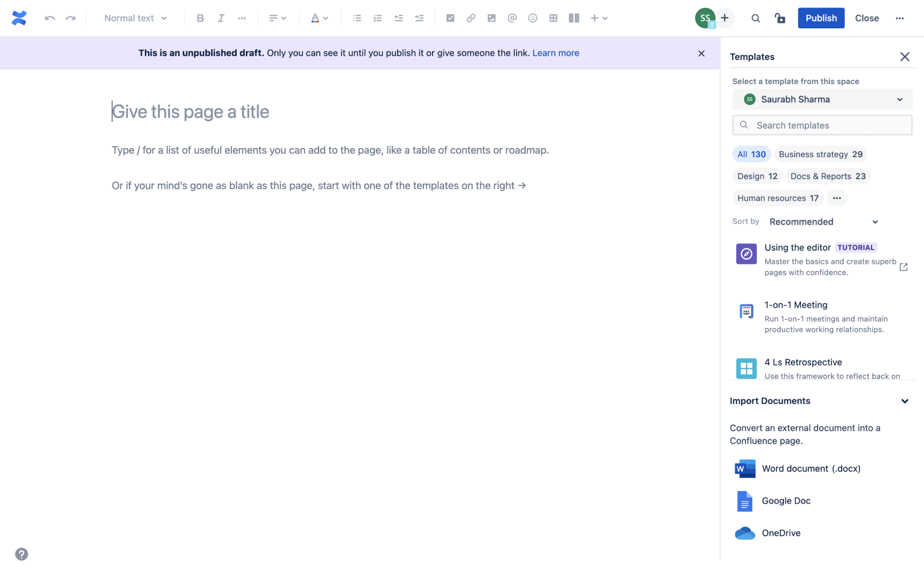Click the Publish button
Image resolution: width=924 pixels, height=578 pixels.
click(821, 18)
